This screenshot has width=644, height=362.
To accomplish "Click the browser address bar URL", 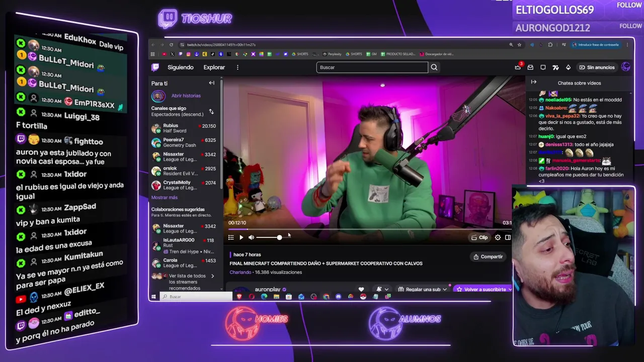I will (221, 45).
